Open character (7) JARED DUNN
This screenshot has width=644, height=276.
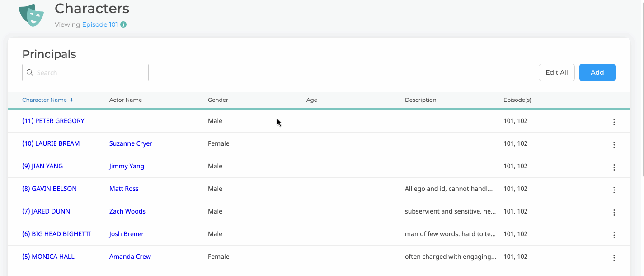pyautogui.click(x=46, y=211)
